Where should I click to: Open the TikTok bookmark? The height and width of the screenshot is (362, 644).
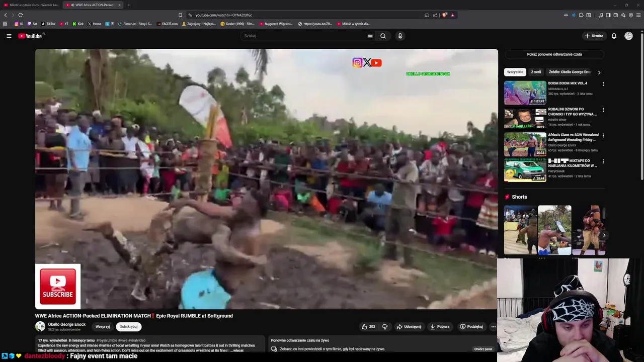point(48,24)
